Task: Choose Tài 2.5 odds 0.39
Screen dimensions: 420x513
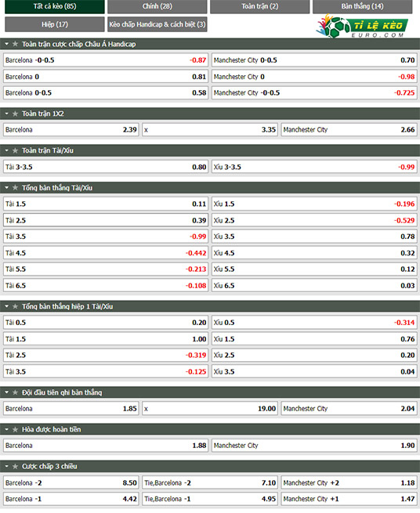Action: click(106, 220)
